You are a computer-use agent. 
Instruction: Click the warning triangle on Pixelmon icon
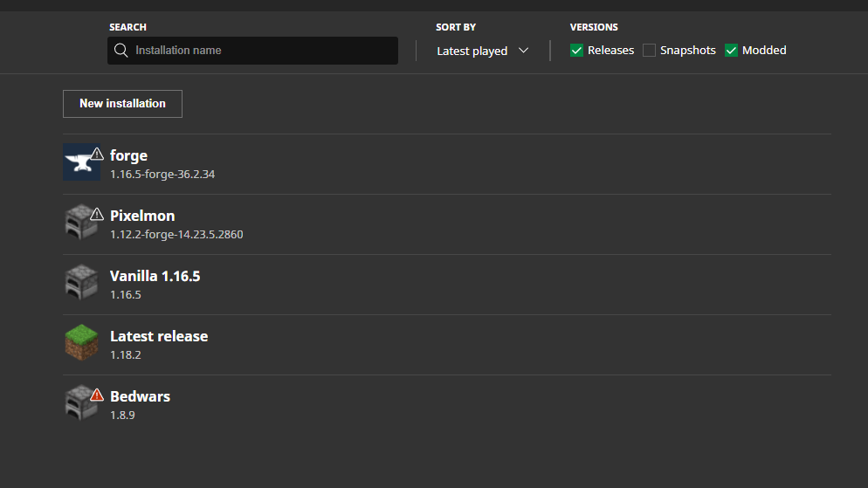point(97,214)
